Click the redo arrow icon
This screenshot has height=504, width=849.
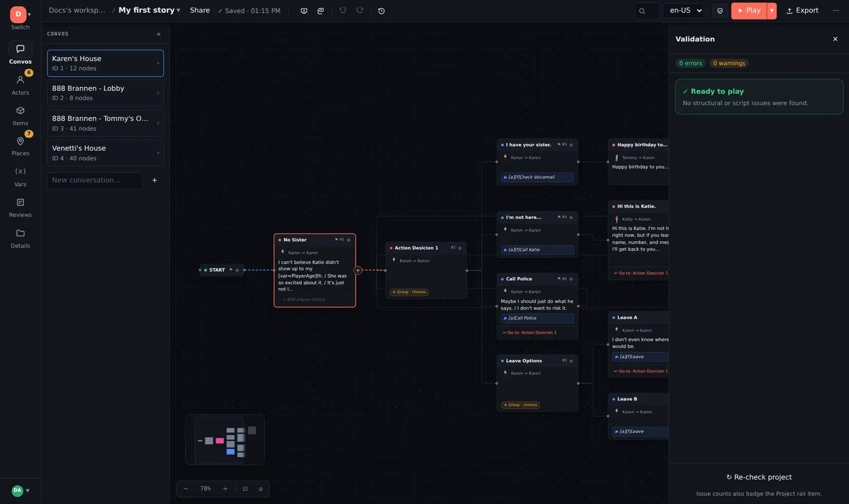tap(360, 11)
